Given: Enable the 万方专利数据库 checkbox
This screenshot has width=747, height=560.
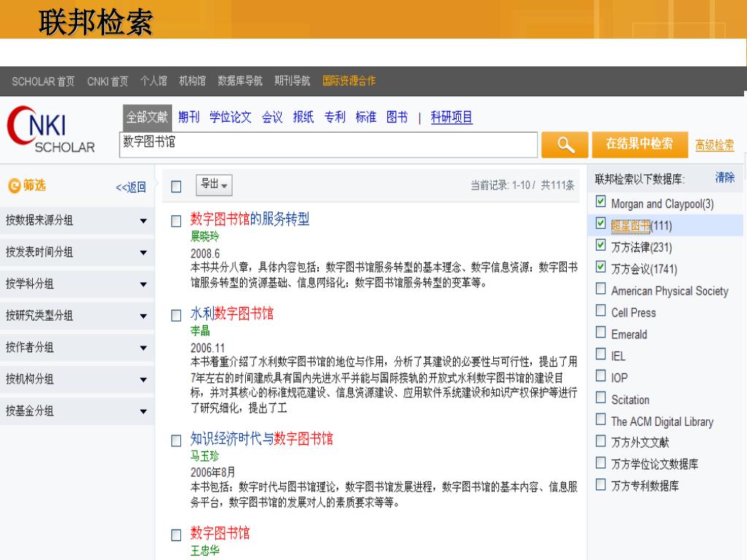Looking at the screenshot, I should pos(601,484).
